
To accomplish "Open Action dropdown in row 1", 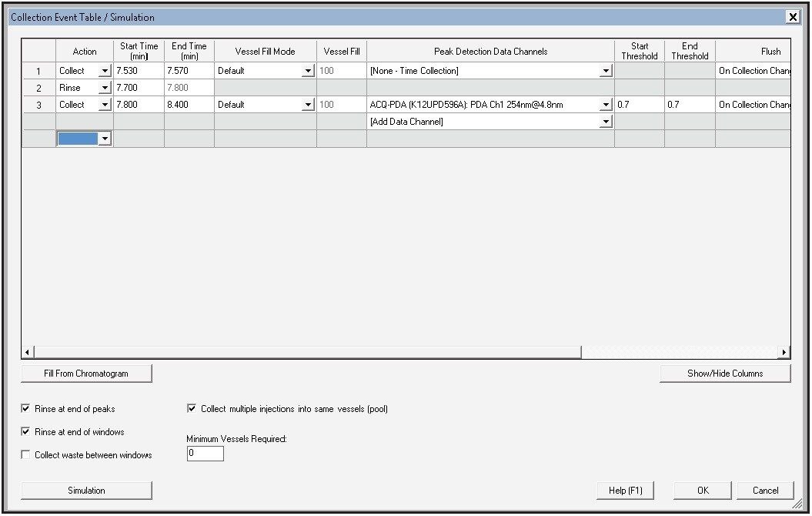I will 105,71.
